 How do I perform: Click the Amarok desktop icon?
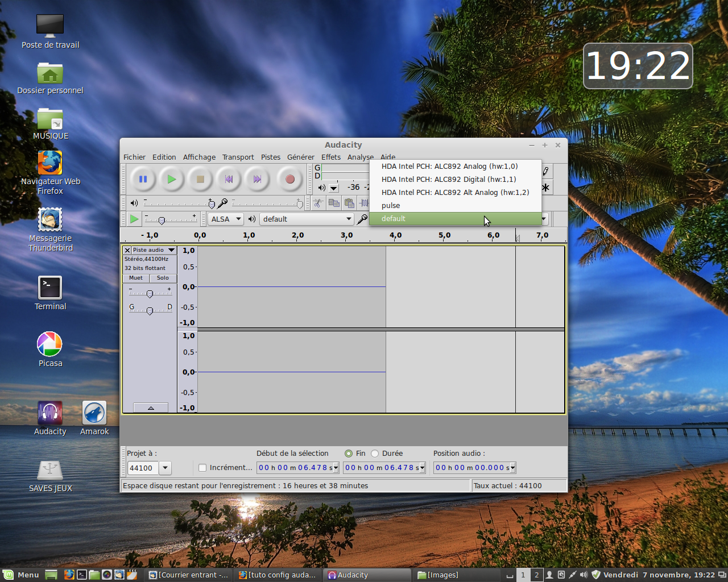click(x=94, y=418)
